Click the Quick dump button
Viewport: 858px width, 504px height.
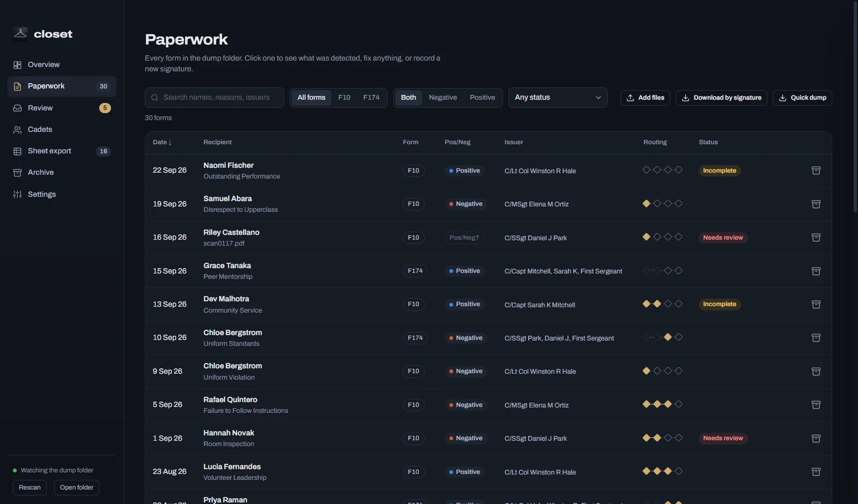(x=802, y=98)
